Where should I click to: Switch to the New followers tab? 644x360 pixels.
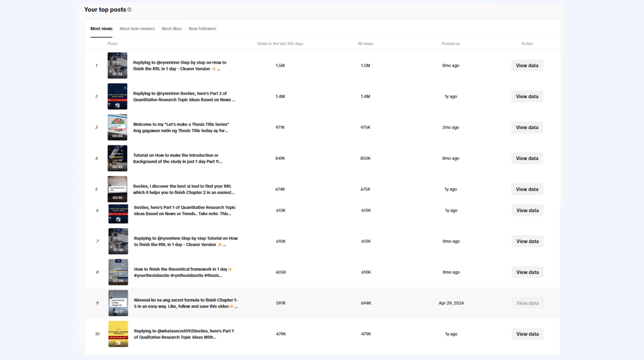click(x=203, y=29)
